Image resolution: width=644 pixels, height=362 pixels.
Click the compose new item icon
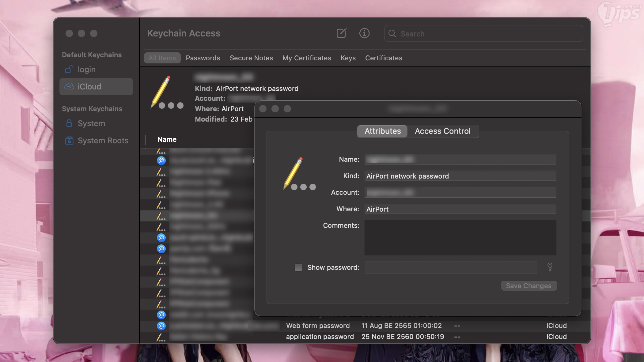click(341, 33)
